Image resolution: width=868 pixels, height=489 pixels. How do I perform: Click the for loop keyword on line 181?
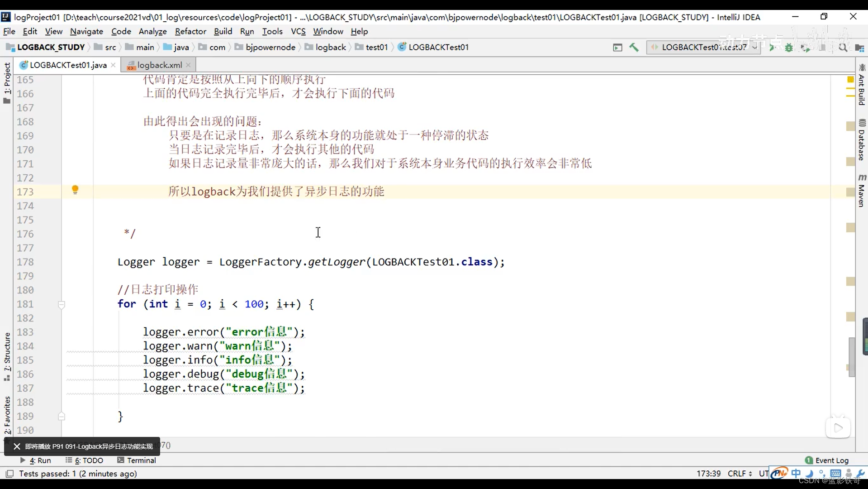127,304
